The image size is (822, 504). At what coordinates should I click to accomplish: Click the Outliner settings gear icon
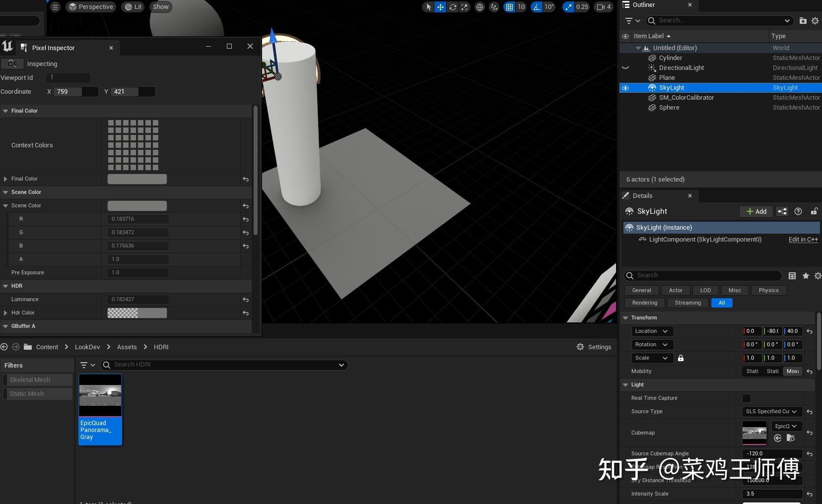pos(815,20)
